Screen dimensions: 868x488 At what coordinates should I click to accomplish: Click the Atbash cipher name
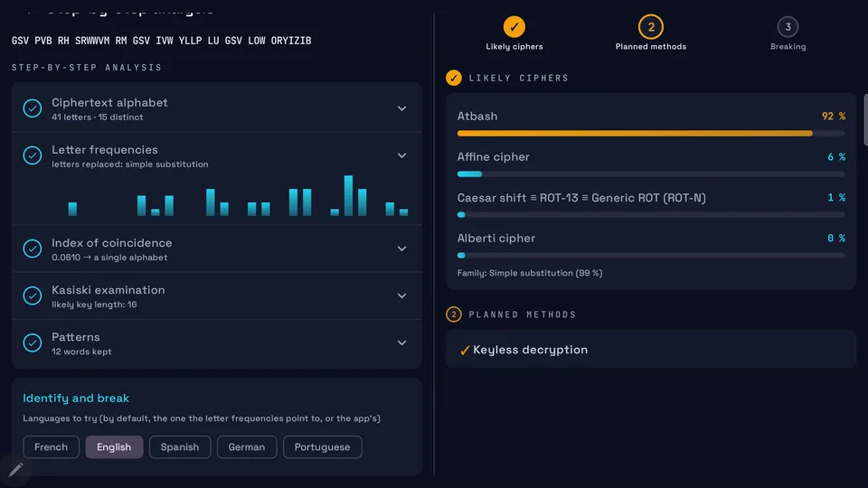(x=477, y=117)
